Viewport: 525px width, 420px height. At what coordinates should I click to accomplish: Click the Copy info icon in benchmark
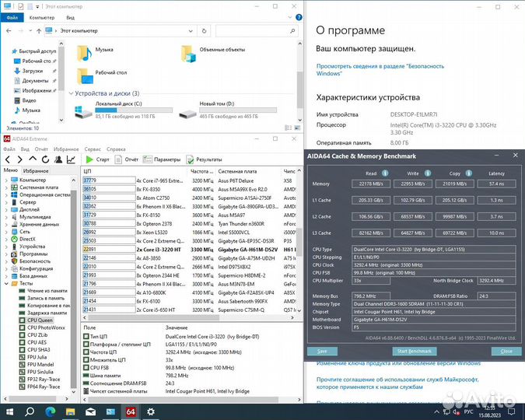(x=469, y=173)
